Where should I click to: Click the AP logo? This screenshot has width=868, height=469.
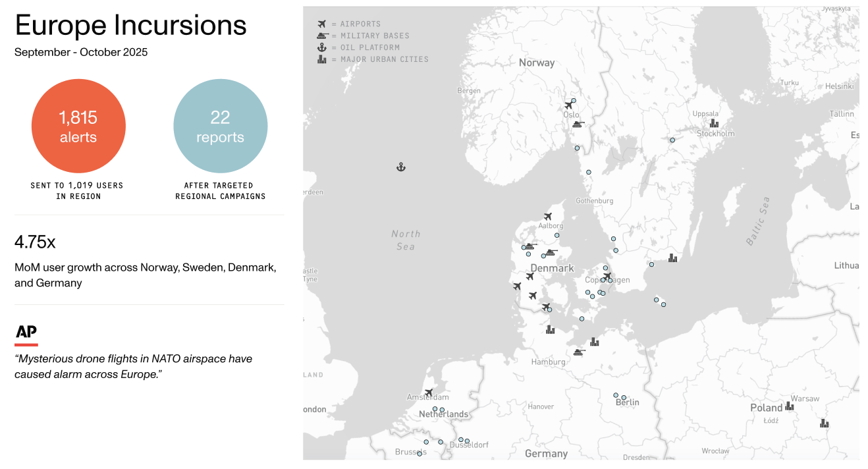click(x=26, y=333)
